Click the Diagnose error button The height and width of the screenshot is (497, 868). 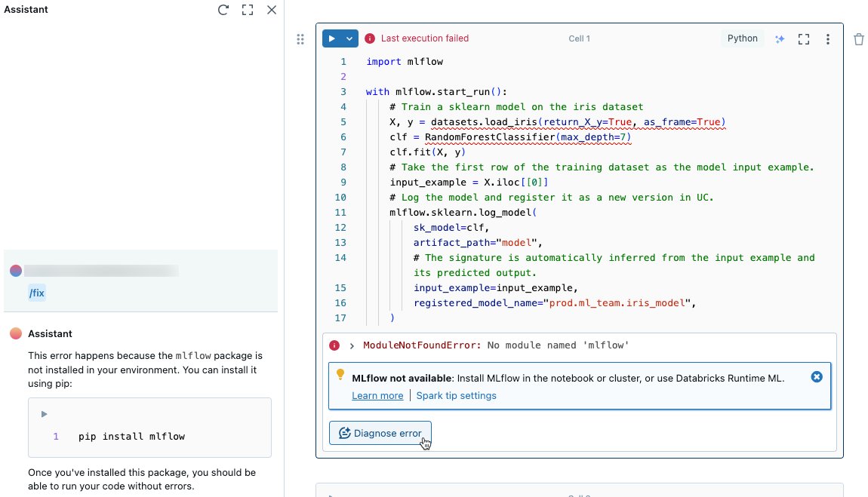[380, 433]
